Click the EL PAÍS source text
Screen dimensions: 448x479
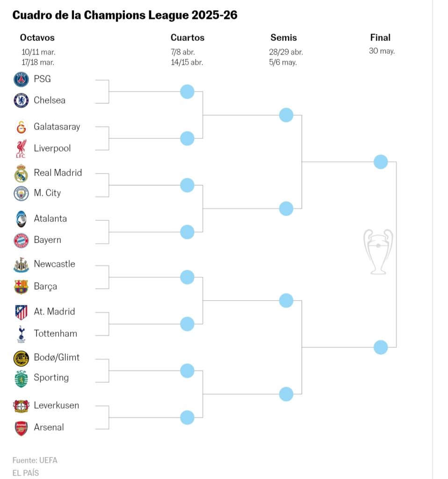click(26, 473)
